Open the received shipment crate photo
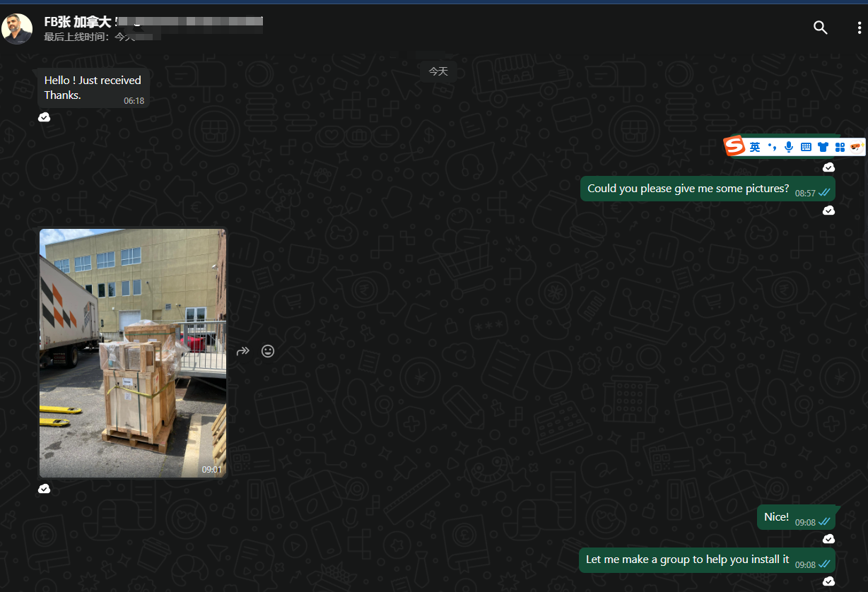The image size is (868, 592). click(133, 353)
